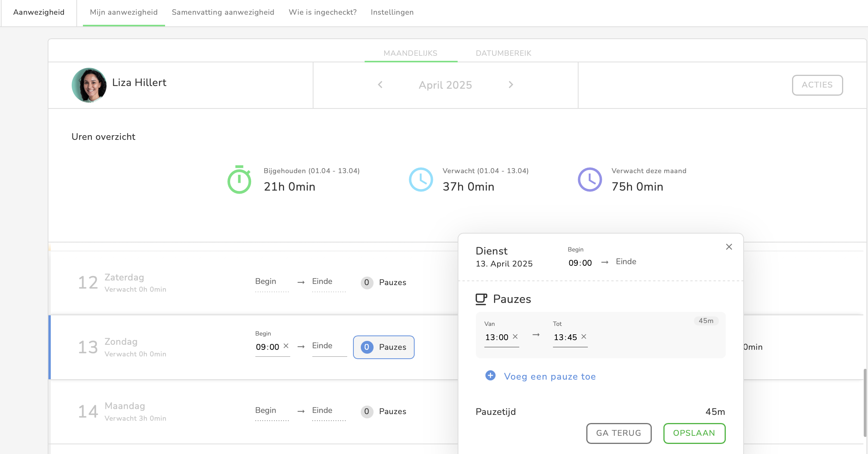Image resolution: width=868 pixels, height=454 pixels.
Task: Open the Acties button menu
Action: (x=817, y=85)
